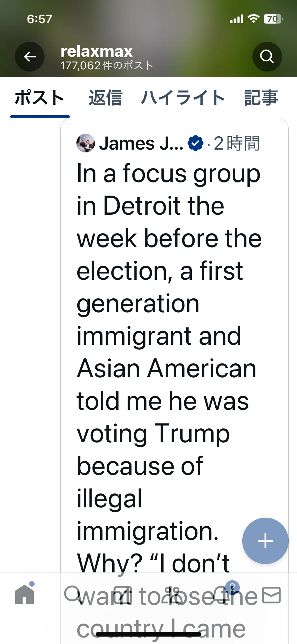Open James J... profile avatar

tap(86, 143)
